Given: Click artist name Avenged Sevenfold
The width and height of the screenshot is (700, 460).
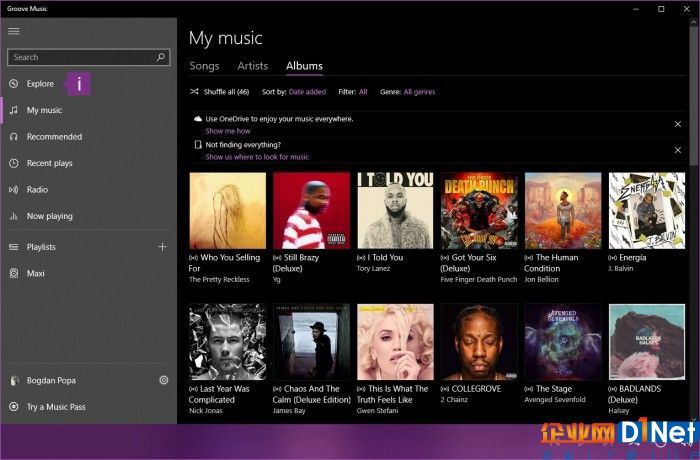Looking at the screenshot, I should coord(554,400).
